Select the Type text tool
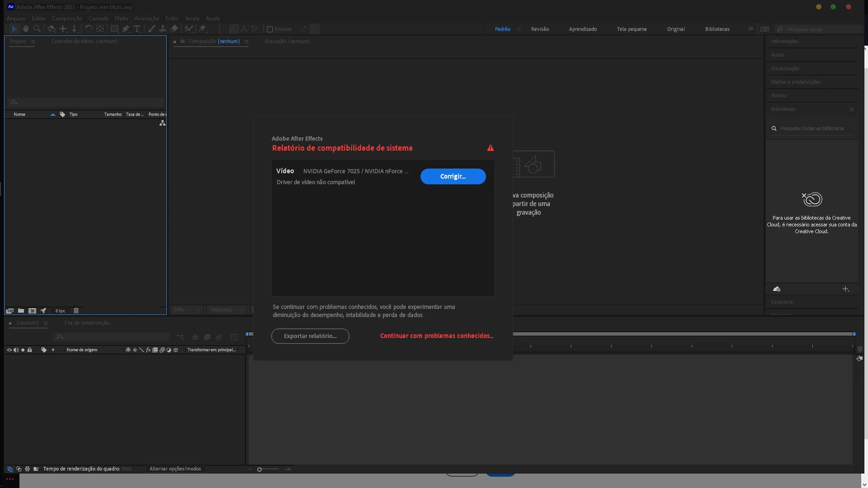868x488 pixels. point(137,29)
